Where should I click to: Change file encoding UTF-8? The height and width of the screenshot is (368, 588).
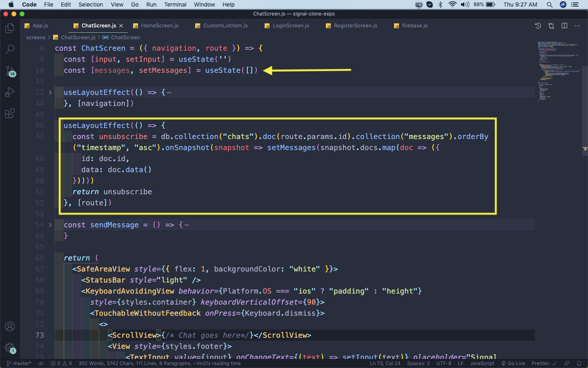444,364
